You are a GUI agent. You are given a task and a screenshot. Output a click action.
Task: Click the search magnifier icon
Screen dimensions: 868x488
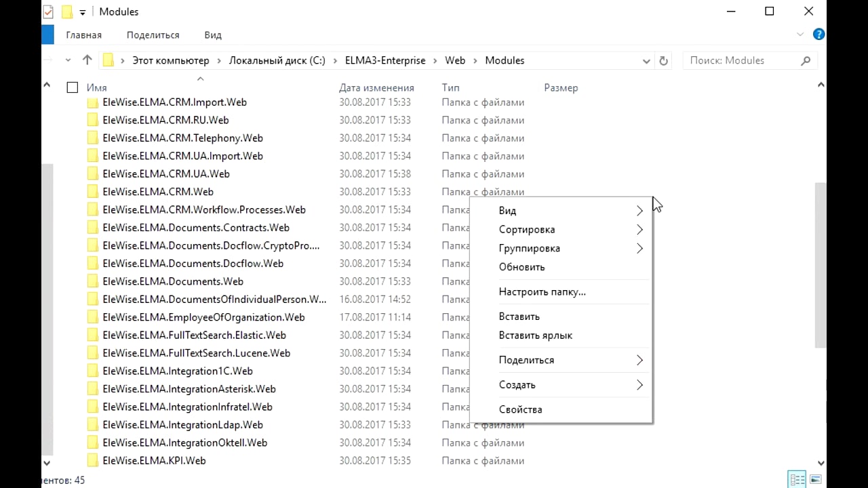pos(806,60)
